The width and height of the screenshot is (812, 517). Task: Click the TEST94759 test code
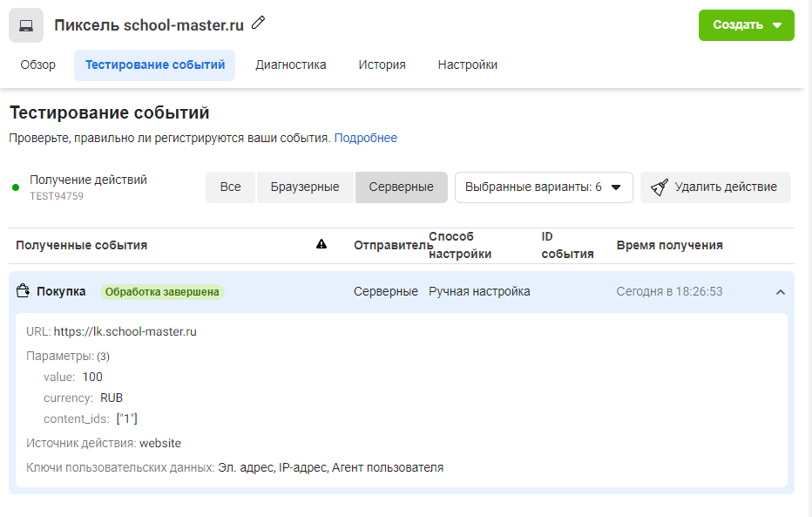click(x=57, y=196)
